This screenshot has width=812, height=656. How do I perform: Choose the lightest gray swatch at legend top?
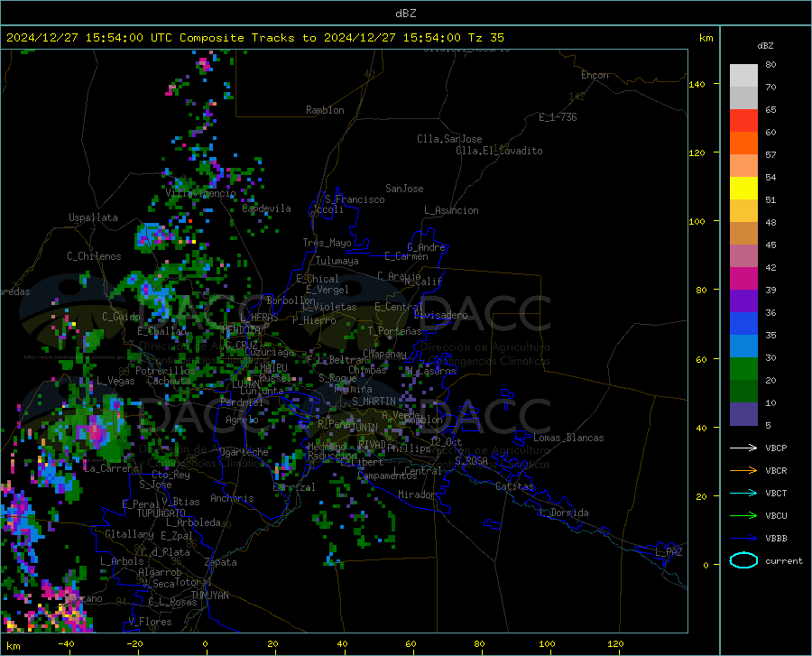coord(743,76)
